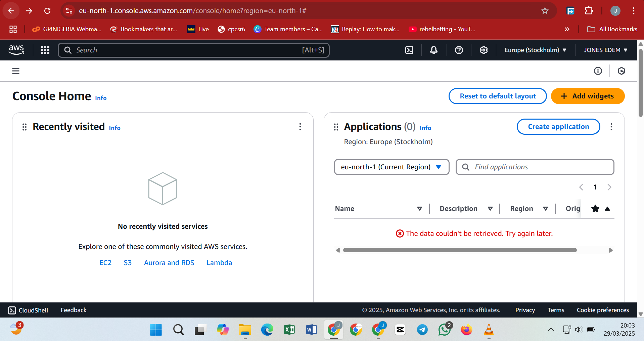Open the EC2 service link
Screen dimensions: 644x341
point(105,263)
